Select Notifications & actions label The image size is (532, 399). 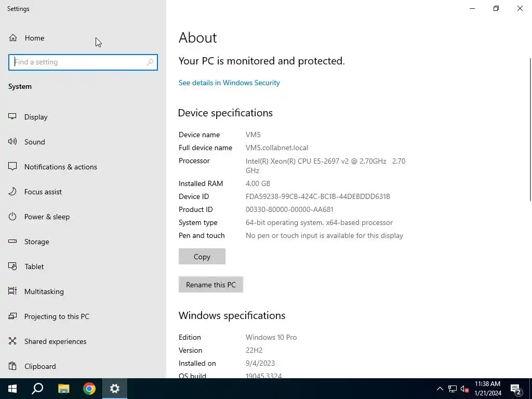(x=61, y=167)
